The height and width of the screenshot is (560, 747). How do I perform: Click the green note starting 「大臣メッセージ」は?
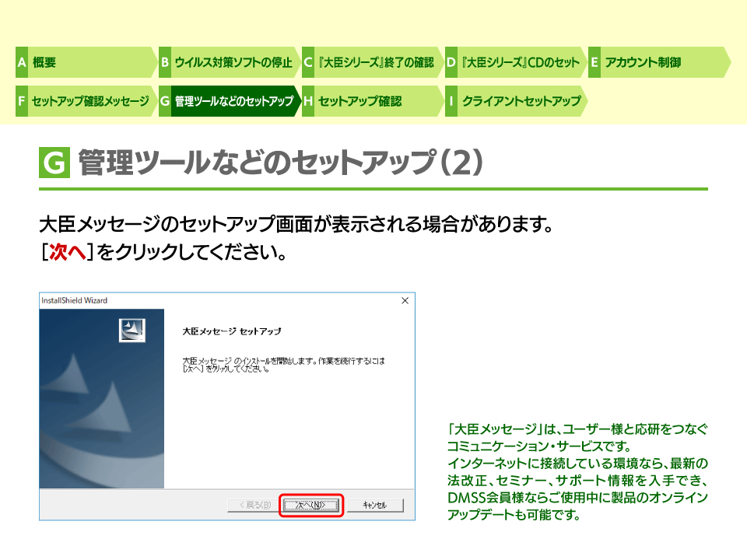(577, 472)
